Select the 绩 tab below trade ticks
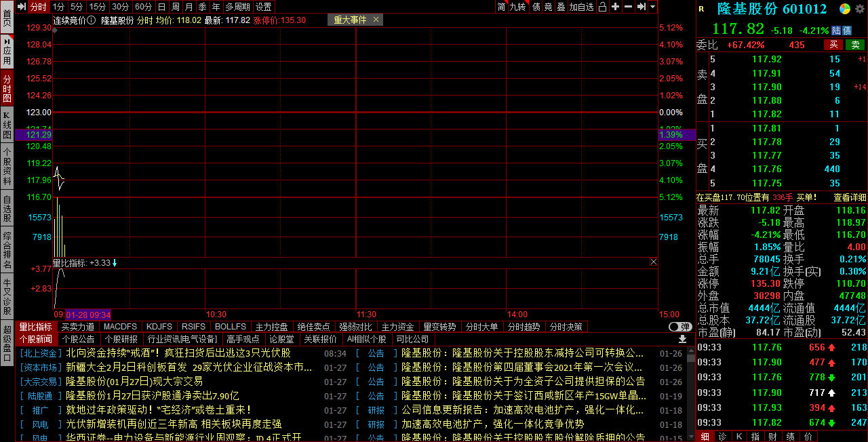Image resolution: width=868 pixels, height=442 pixels. [x=791, y=436]
